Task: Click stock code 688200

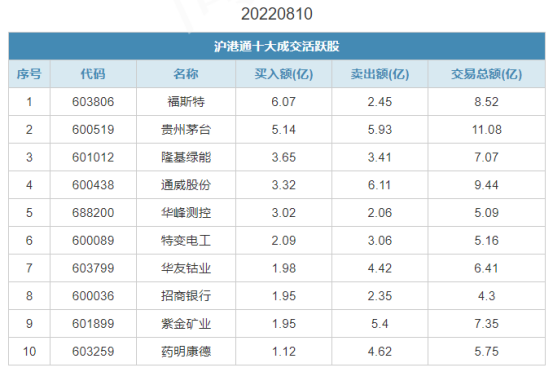Action: tap(93, 213)
